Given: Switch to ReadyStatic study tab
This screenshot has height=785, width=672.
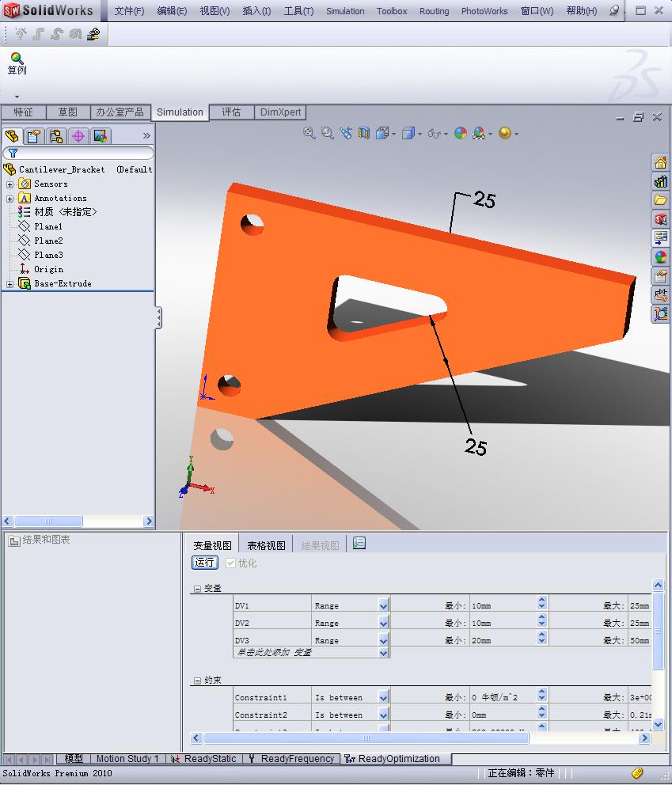Looking at the screenshot, I should coord(203,759).
